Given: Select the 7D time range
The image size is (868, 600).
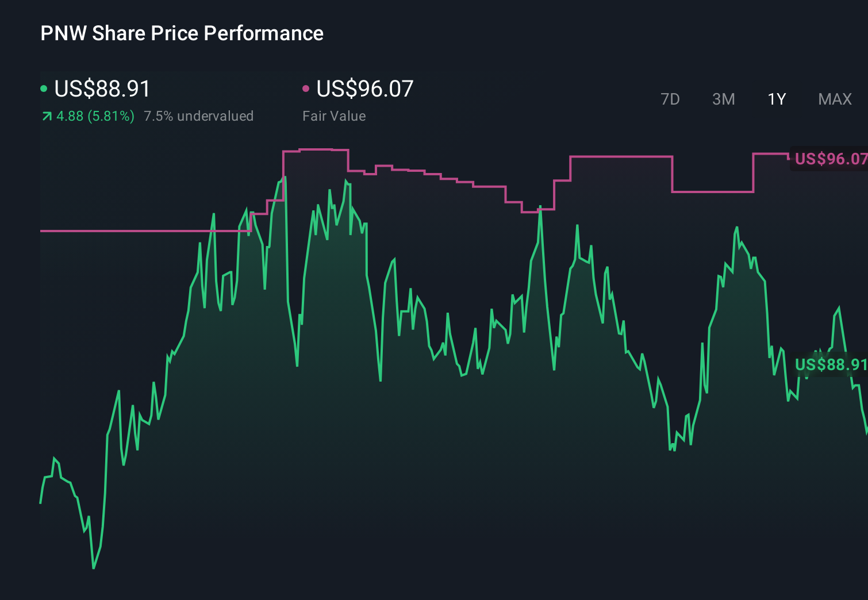Looking at the screenshot, I should pyautogui.click(x=670, y=99).
